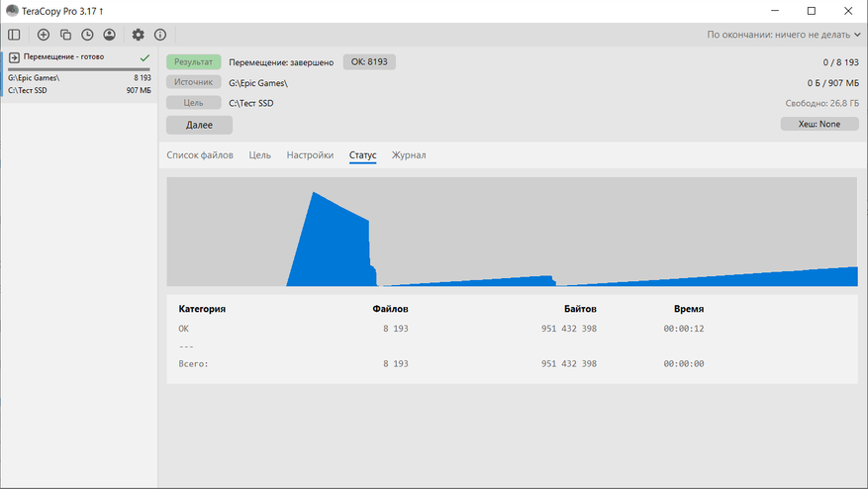Click the '00:00:12' time value
This screenshot has width=868, height=489.
tap(684, 329)
